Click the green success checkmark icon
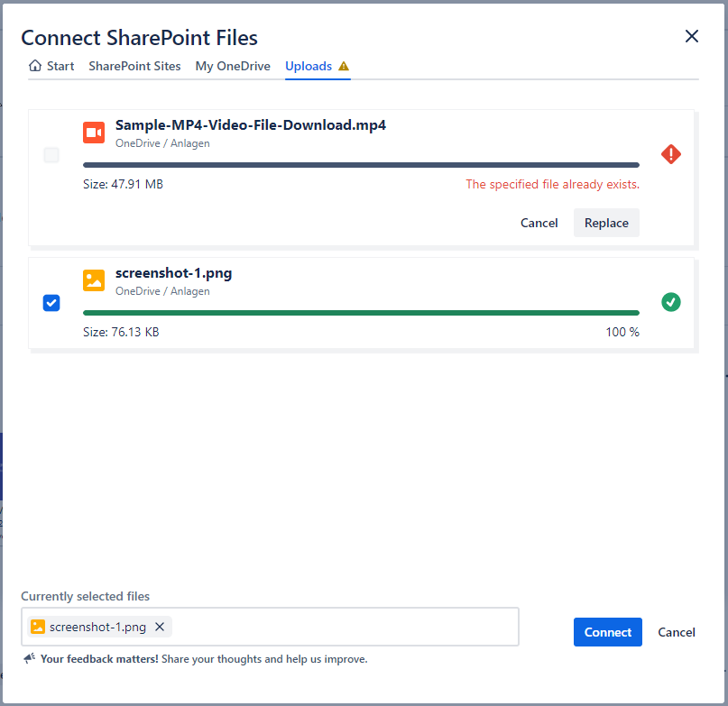This screenshot has width=728, height=706. tap(670, 302)
